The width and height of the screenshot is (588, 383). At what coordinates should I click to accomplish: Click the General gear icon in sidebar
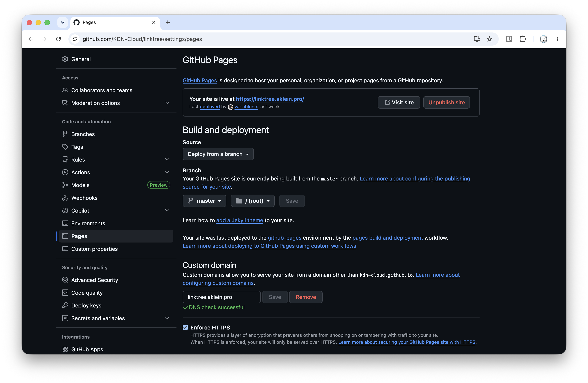[x=65, y=59]
